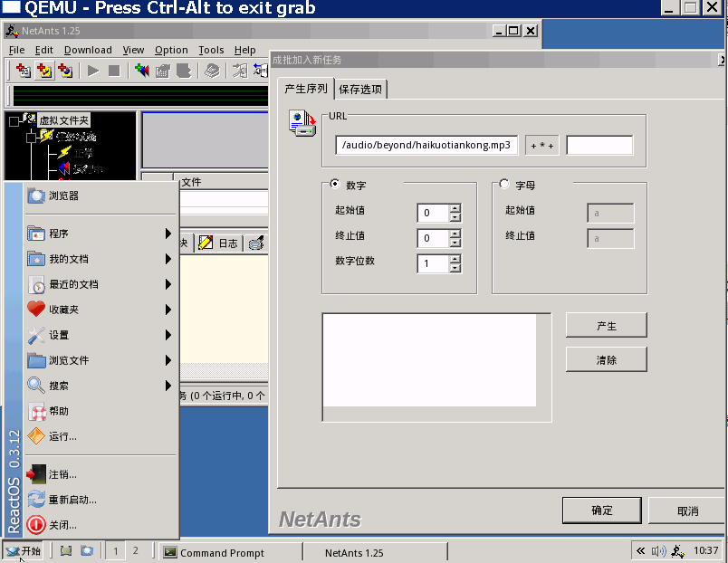Viewport: 728px width, 563px height.
Task: Click the grayed arrow-into-sheet toolbar icon
Action: point(240,71)
